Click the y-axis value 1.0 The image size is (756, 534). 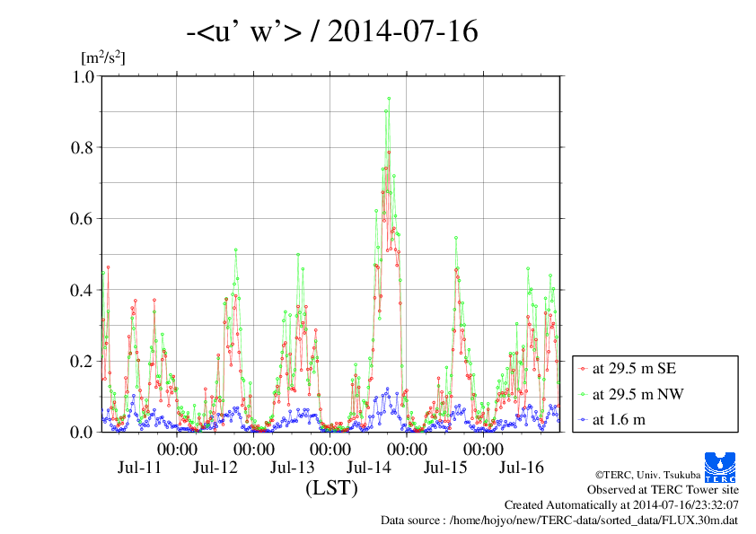83,76
